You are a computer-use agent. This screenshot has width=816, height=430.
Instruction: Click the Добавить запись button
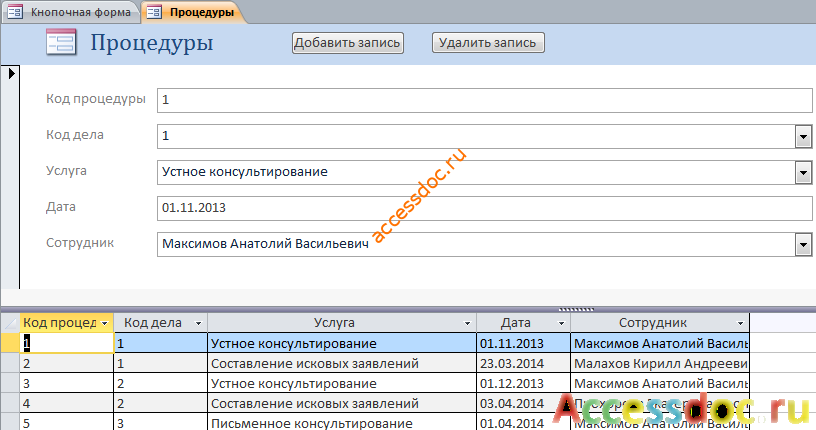point(348,43)
